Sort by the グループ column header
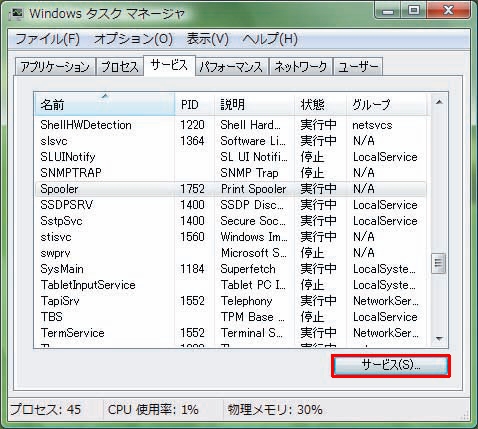 [x=387, y=104]
